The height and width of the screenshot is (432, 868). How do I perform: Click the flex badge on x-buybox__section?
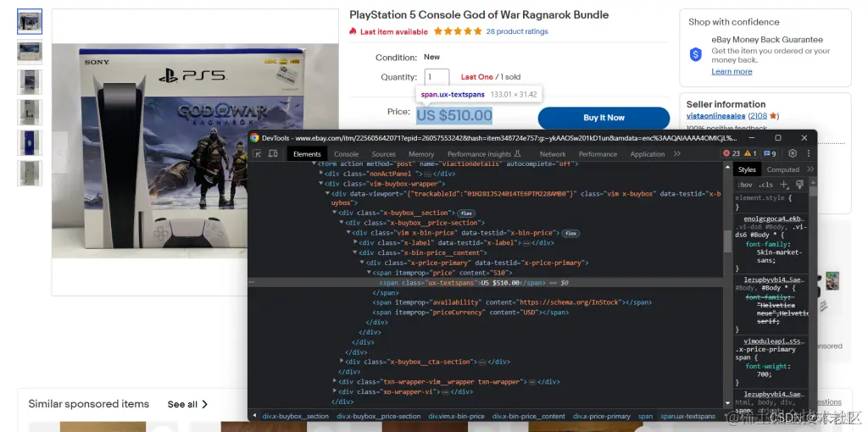click(466, 213)
